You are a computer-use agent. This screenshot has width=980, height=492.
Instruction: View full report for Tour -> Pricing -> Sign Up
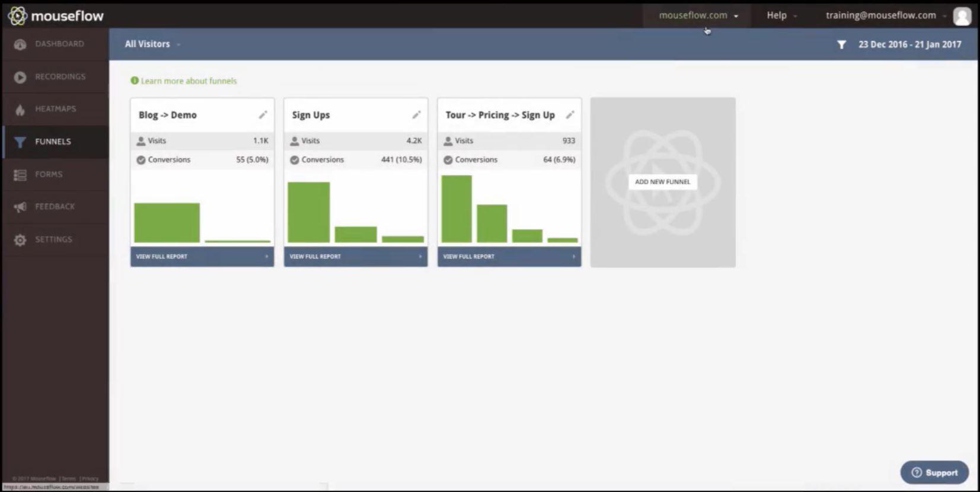pos(509,257)
